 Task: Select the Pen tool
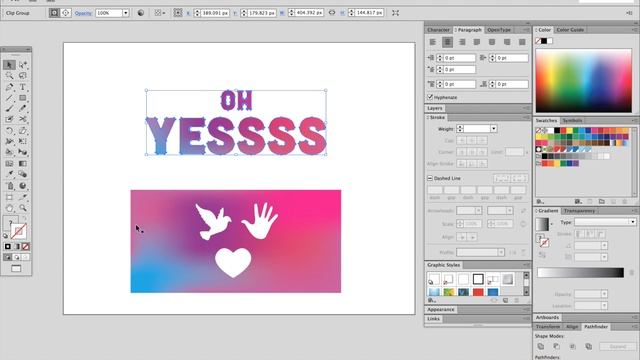click(9, 87)
